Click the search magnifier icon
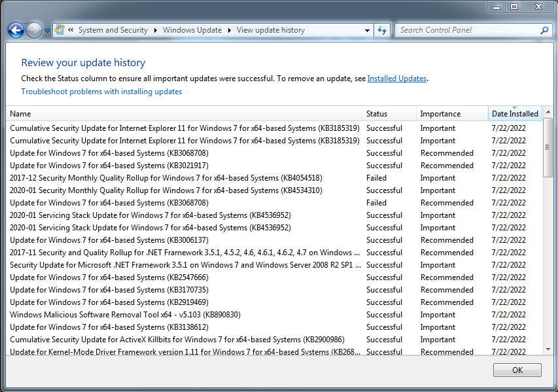The width and height of the screenshot is (558, 392). click(544, 30)
